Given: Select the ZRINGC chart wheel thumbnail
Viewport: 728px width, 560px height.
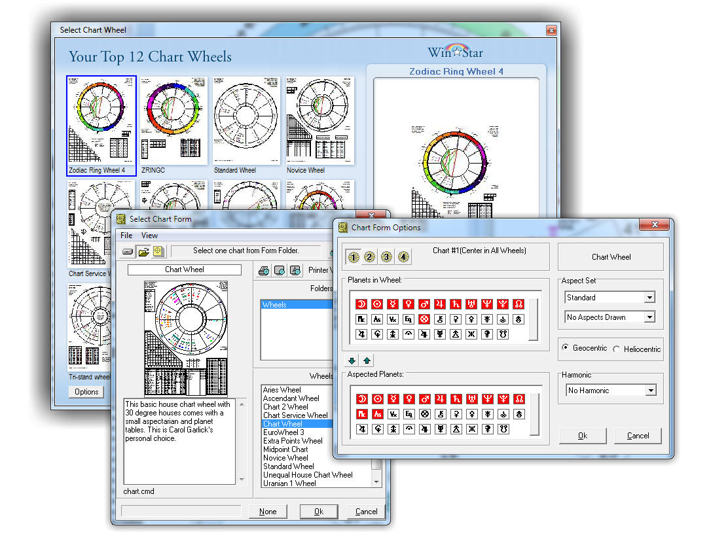Looking at the screenshot, I should (173, 121).
